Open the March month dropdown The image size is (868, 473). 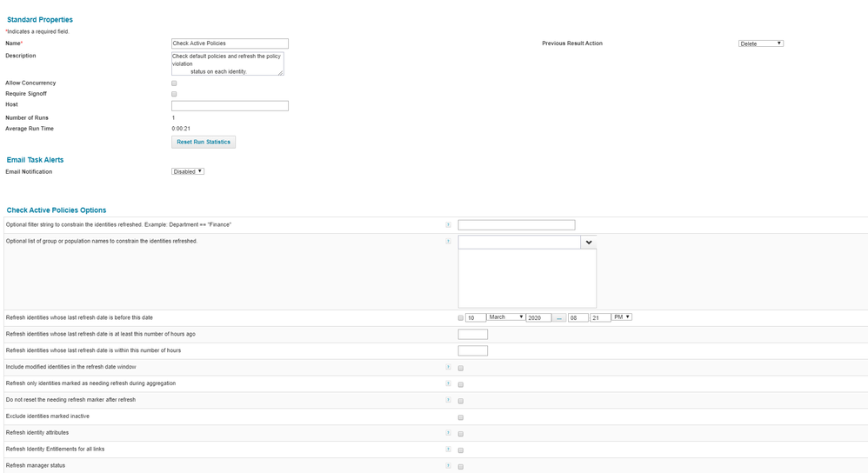point(506,317)
